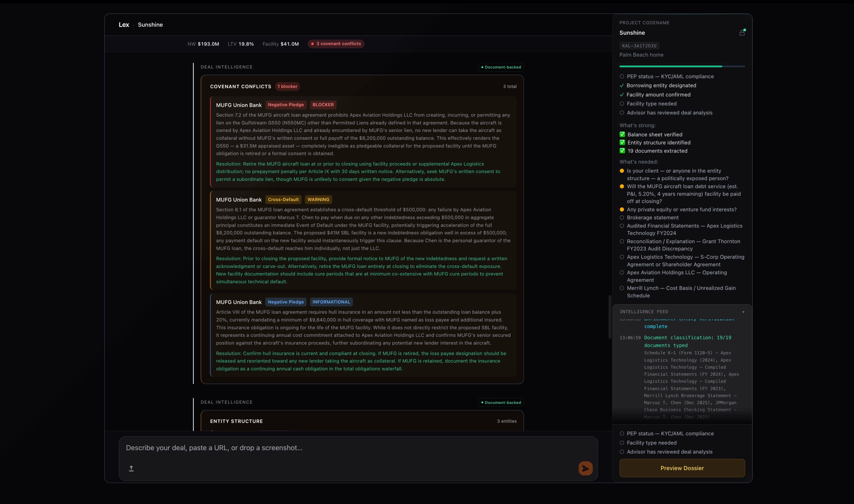The image size is (854, 504).
Task: Open the Lex app menu in the header
Action: click(124, 25)
